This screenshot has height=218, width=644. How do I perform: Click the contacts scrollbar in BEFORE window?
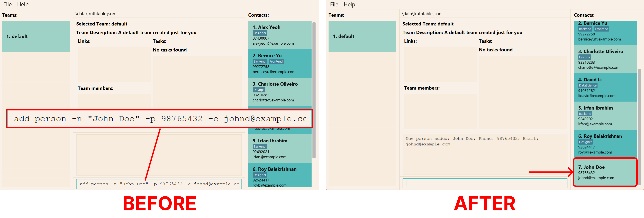314,90
